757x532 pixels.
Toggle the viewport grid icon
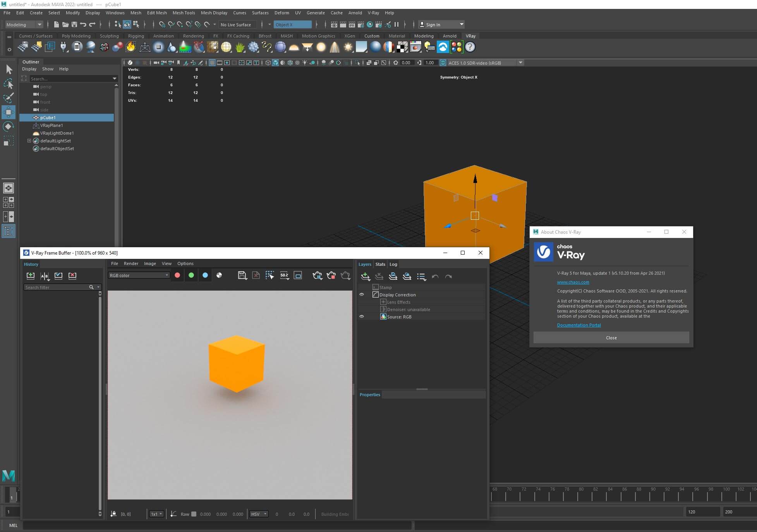(212, 63)
